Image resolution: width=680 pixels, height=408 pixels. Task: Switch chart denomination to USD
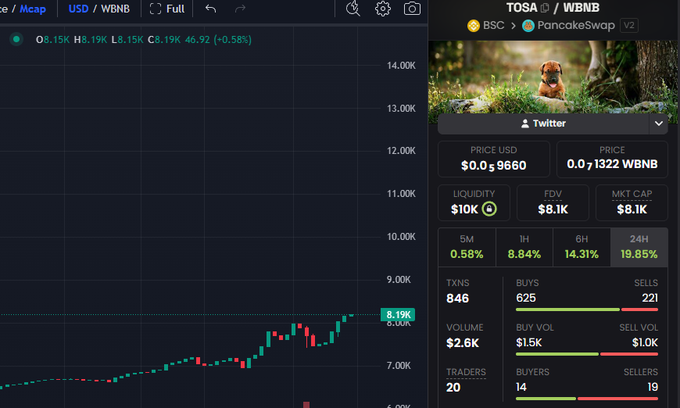click(x=78, y=9)
